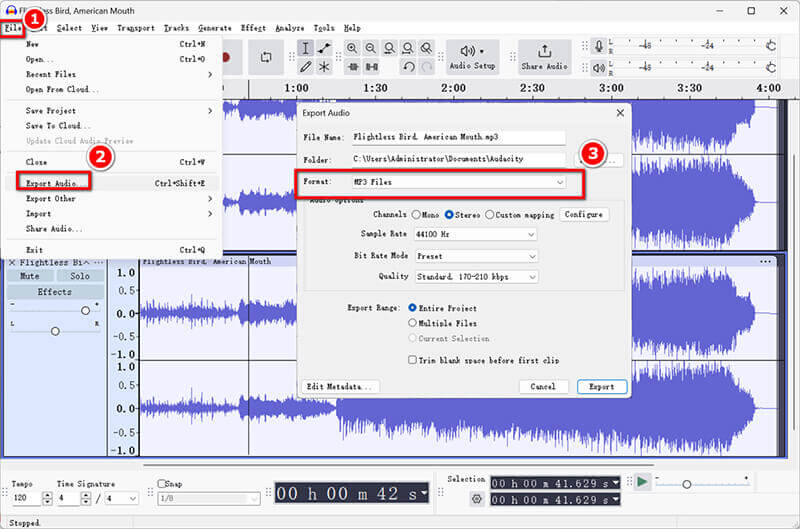Open the Bit Rate Mode Preset dropdown

[x=477, y=256]
